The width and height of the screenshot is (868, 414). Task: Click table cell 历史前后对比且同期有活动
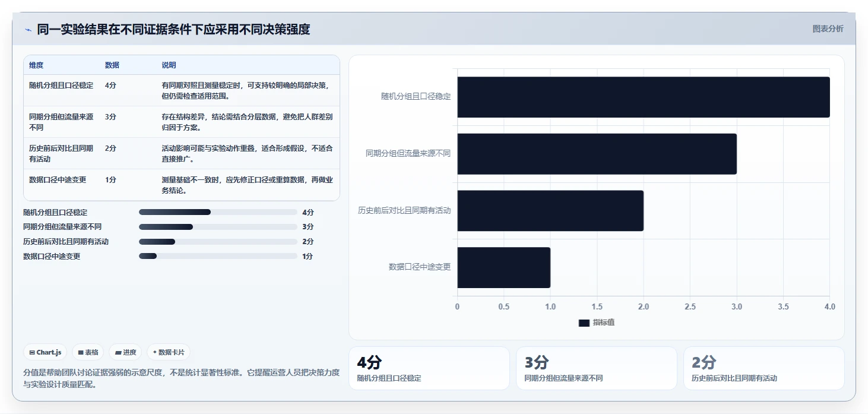61,154
